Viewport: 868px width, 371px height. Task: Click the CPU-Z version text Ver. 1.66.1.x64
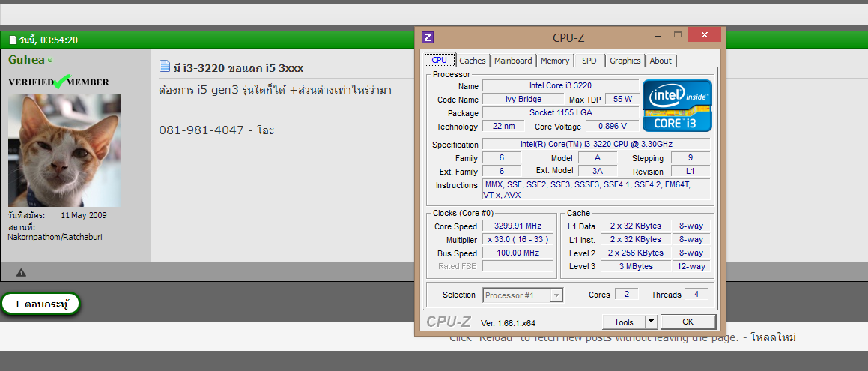click(x=509, y=323)
